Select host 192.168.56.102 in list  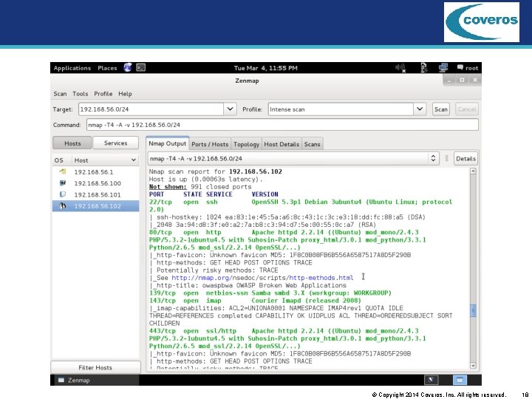point(95,206)
